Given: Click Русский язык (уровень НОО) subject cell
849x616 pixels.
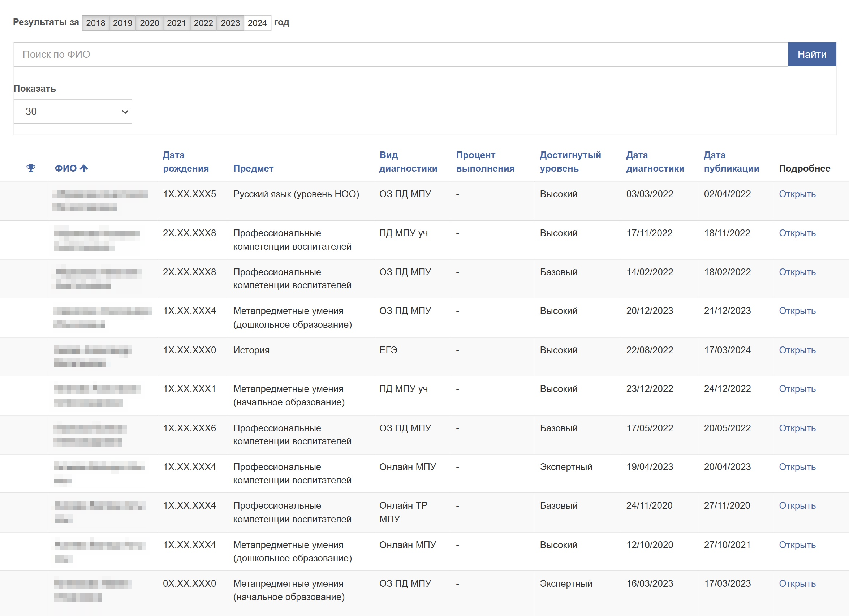Looking at the screenshot, I should pos(296,194).
